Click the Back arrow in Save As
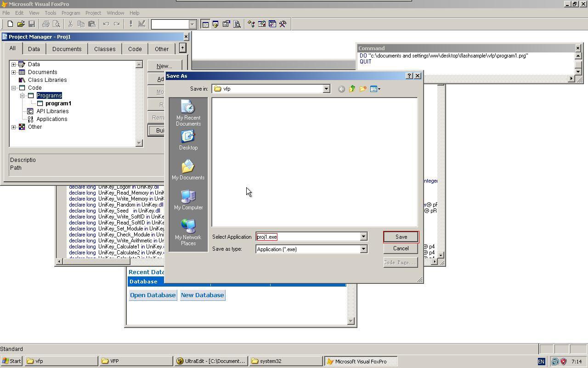588x368 pixels. point(341,89)
